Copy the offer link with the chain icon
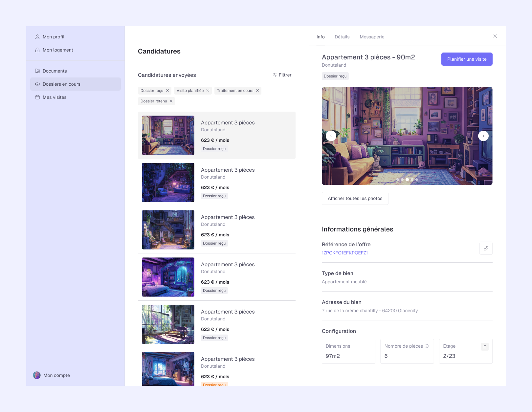 click(486, 248)
